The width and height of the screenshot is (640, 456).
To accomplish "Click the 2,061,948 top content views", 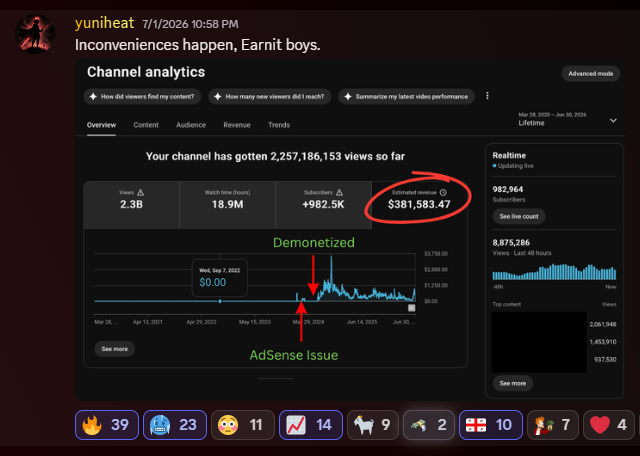I will click(603, 325).
